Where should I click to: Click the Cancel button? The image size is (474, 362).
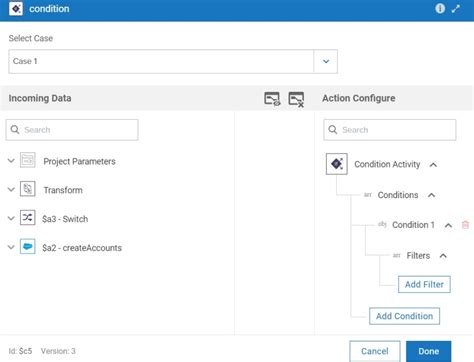coord(375,351)
